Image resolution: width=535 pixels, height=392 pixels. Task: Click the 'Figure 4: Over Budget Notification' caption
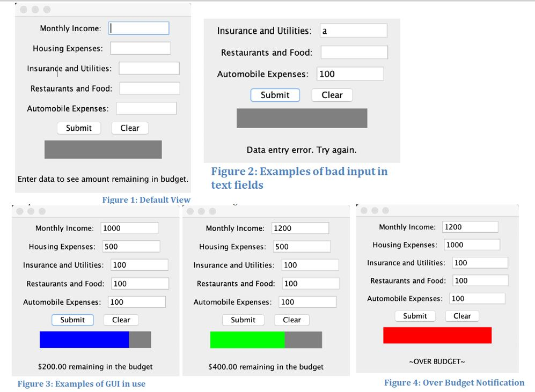click(x=454, y=383)
